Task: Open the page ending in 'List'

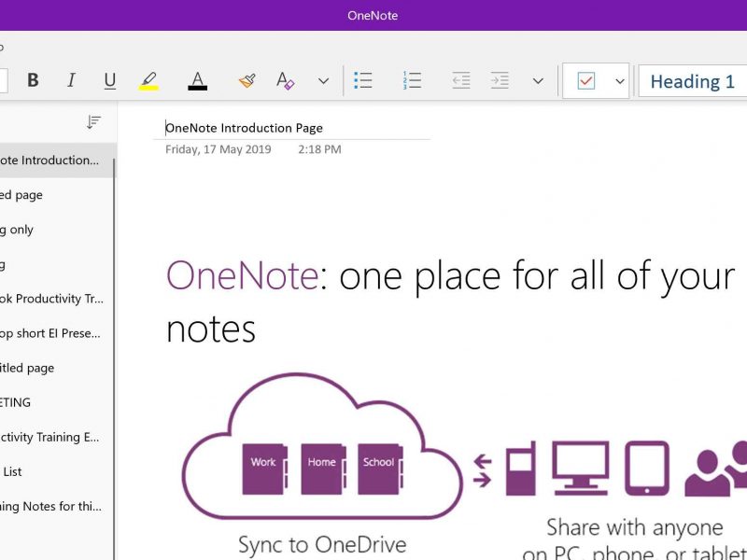Action: click(x=57, y=472)
